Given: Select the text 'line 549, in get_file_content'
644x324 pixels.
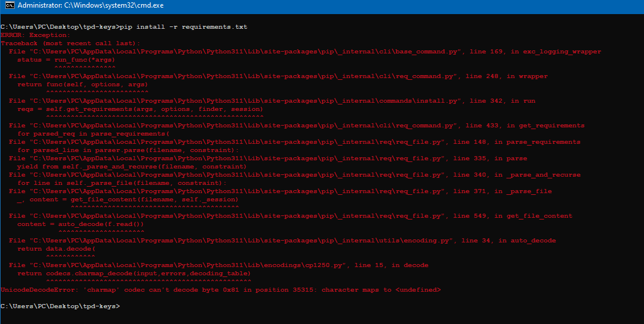Looking at the screenshot, I should [512, 216].
